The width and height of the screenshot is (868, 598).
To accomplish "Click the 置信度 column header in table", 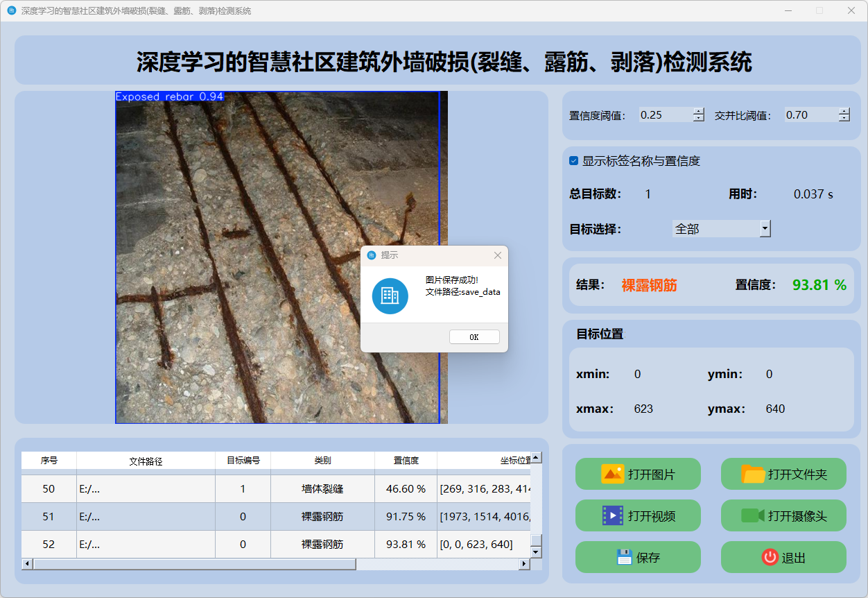I will coord(406,461).
